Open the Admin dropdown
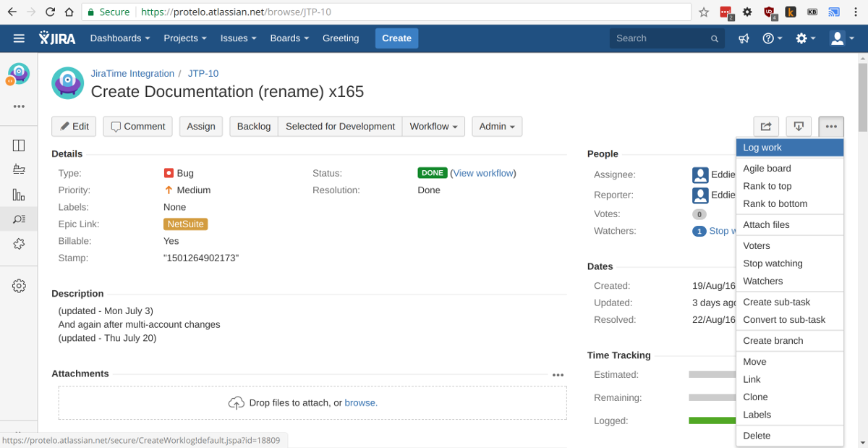 (497, 127)
